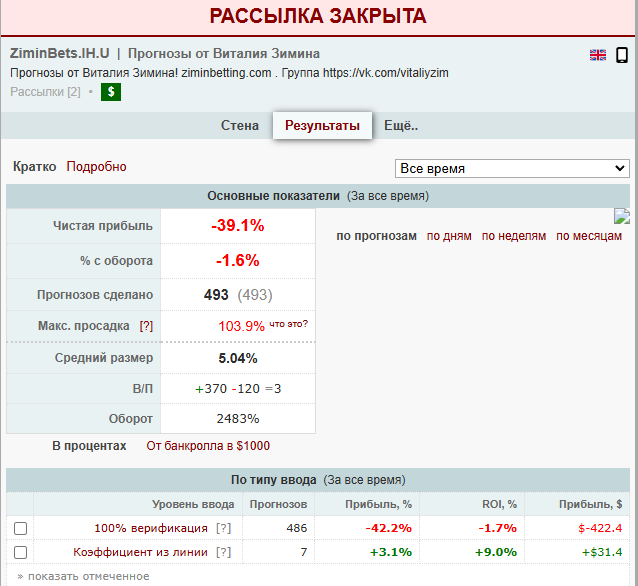Switch to Кратко view
638x586 pixels.
pyautogui.click(x=35, y=166)
